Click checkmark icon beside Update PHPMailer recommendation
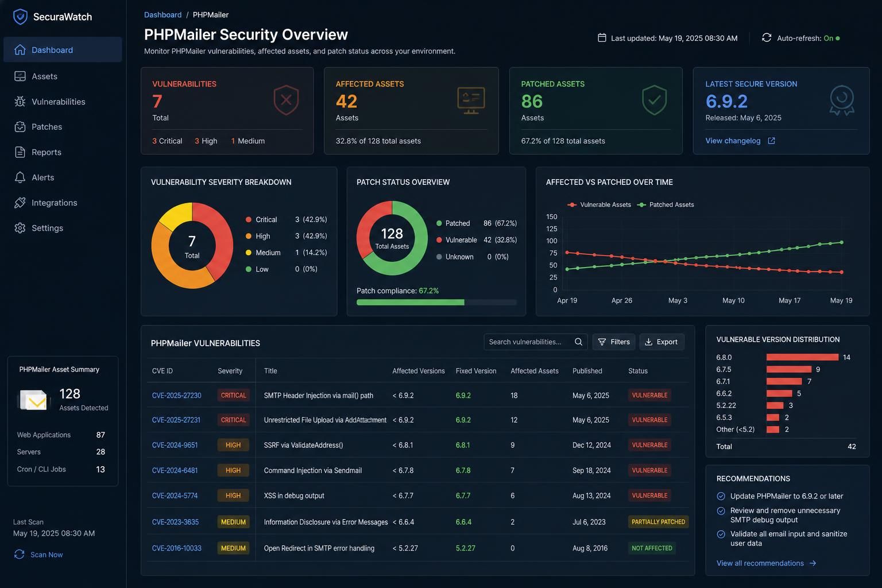882x588 pixels. point(721,496)
